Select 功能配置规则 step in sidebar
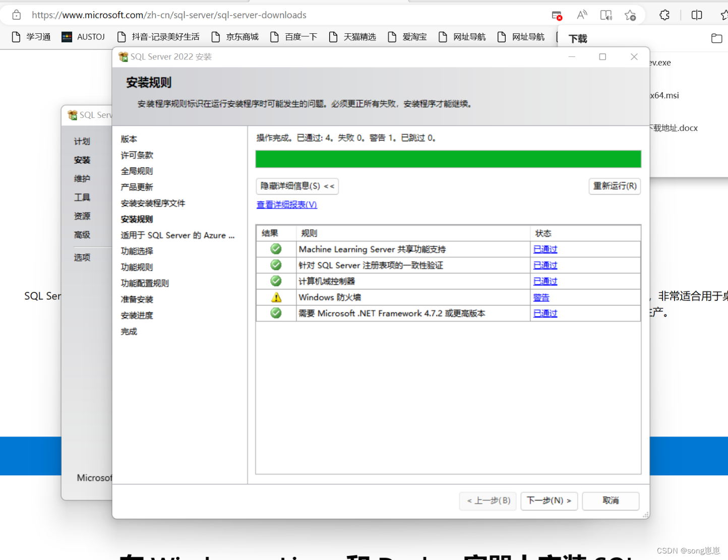The width and height of the screenshot is (728, 560). click(145, 283)
